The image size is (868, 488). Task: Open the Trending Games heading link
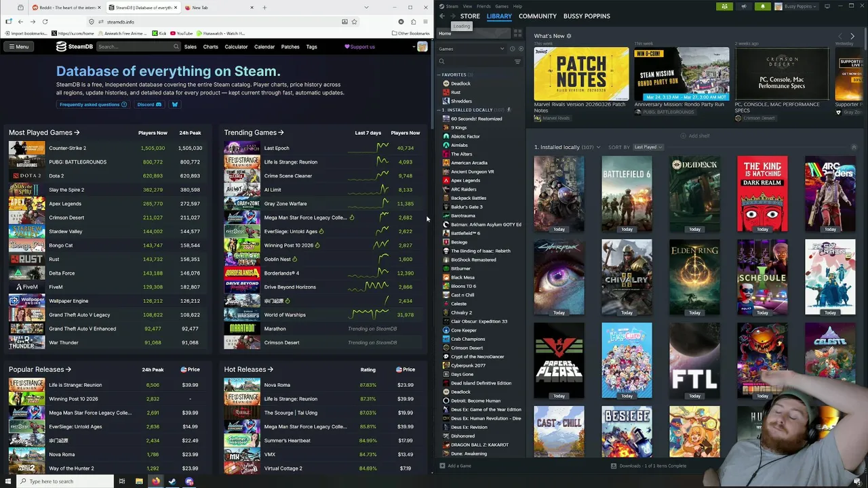(x=254, y=133)
